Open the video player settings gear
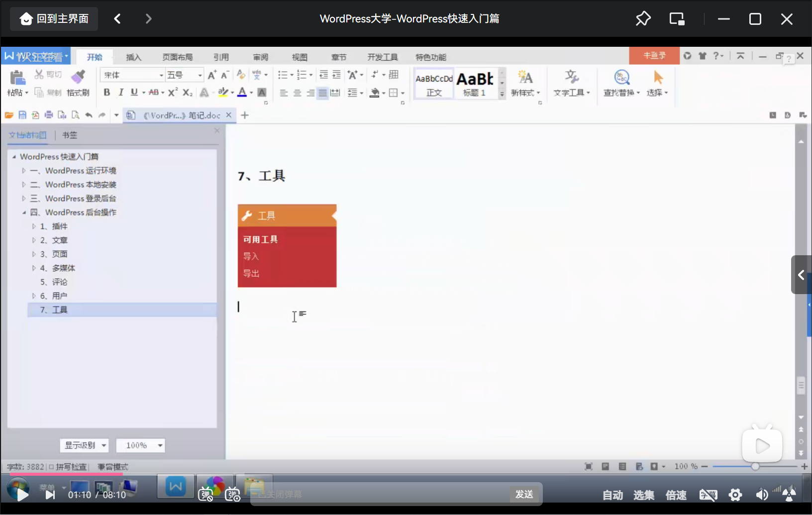 [x=735, y=495]
